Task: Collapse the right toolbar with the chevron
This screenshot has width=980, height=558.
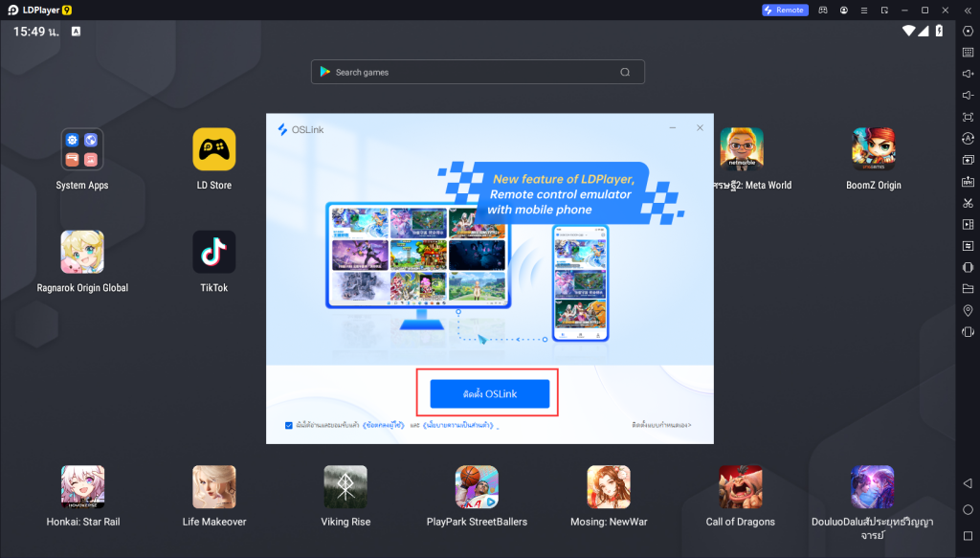Action: [x=967, y=10]
